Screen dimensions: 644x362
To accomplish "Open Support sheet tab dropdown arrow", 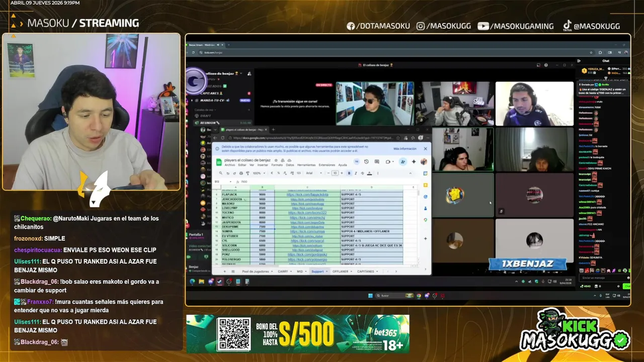I will point(327,271).
